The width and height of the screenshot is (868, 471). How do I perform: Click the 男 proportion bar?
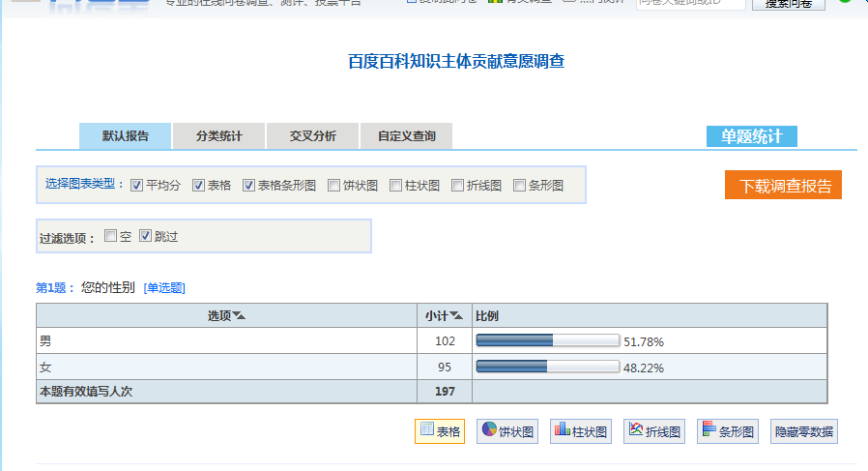(x=547, y=340)
